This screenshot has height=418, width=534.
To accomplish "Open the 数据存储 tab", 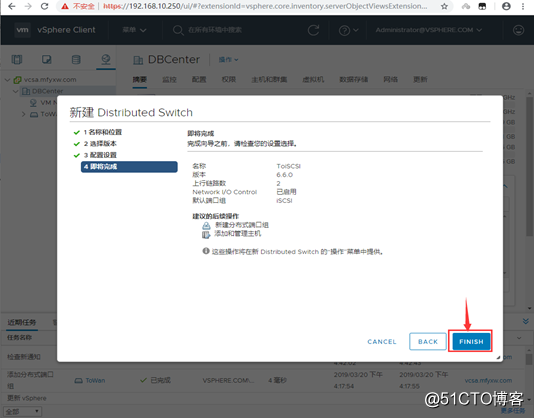I will (x=354, y=80).
